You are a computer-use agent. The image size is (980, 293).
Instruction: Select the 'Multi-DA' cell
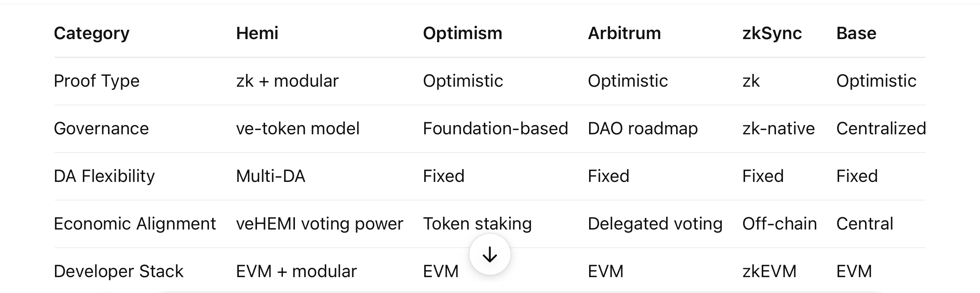tap(271, 176)
